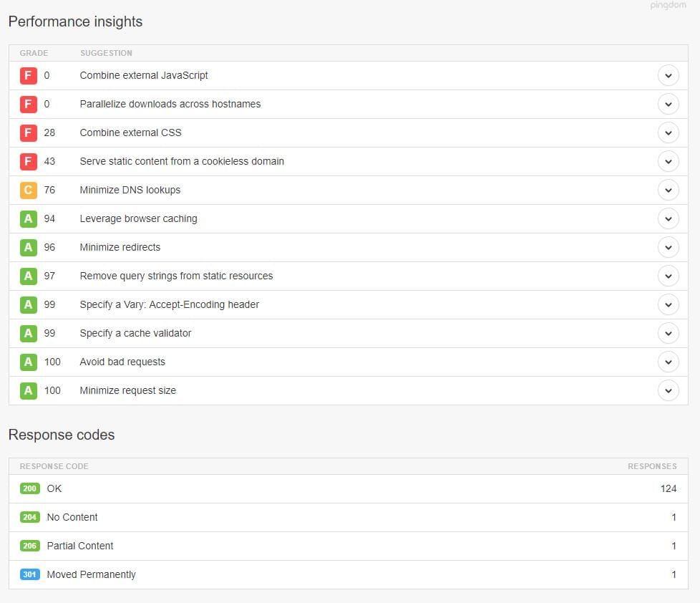Expand the Minimize DNS lookups chevron

[668, 190]
